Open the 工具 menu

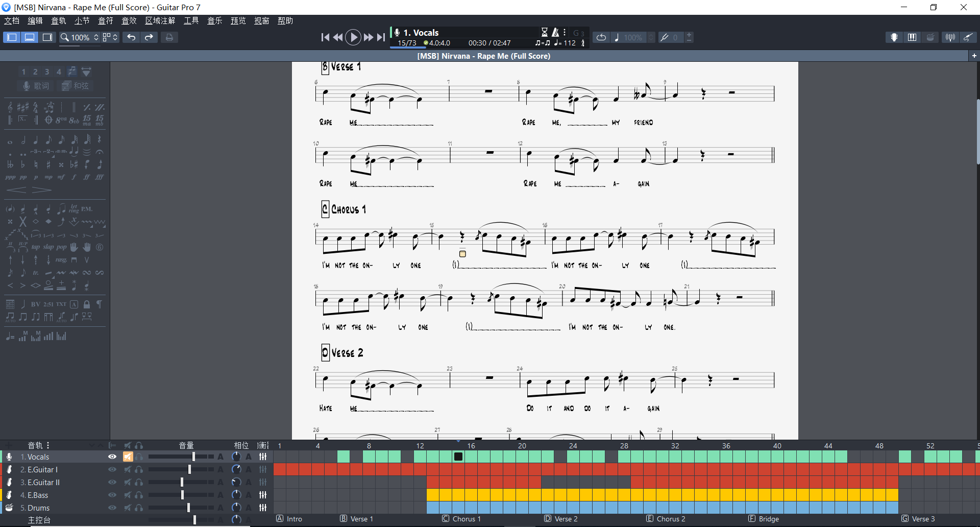coord(191,20)
